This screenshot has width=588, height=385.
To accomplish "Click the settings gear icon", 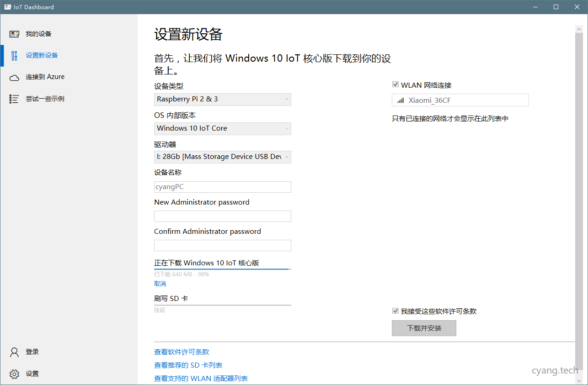I will [14, 374].
